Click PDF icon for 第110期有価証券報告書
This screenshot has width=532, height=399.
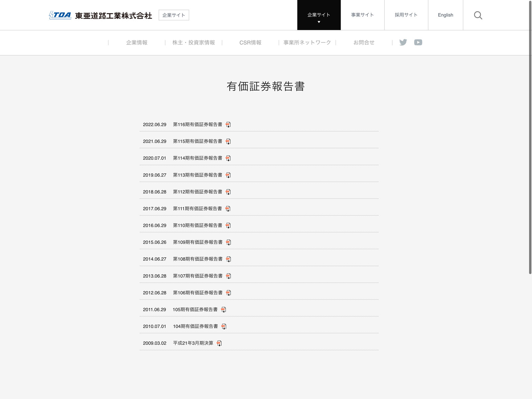pos(228,225)
